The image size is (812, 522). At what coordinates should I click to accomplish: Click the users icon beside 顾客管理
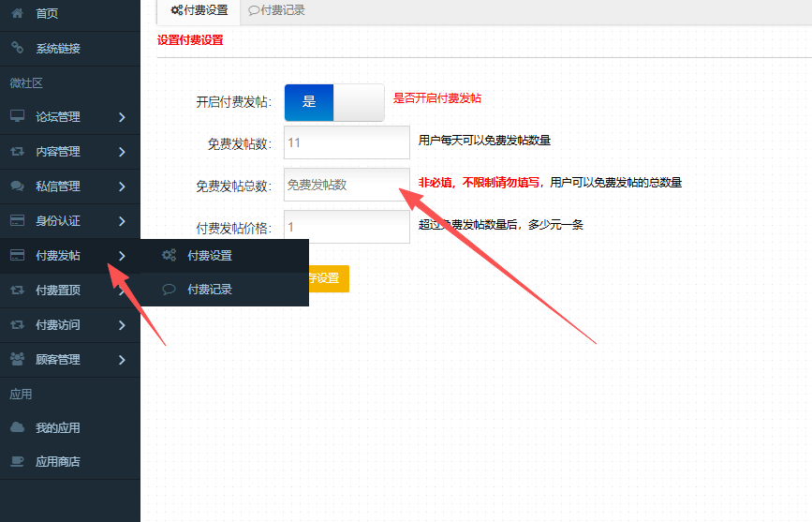tap(17, 359)
